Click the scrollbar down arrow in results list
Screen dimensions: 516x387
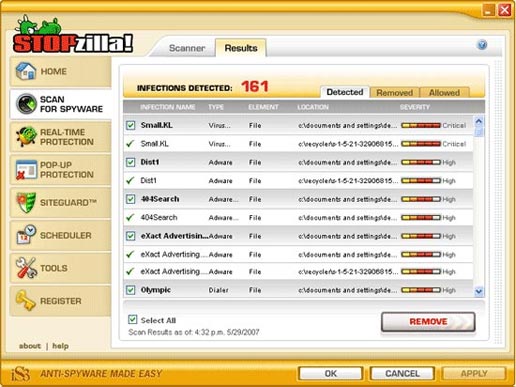point(479,292)
